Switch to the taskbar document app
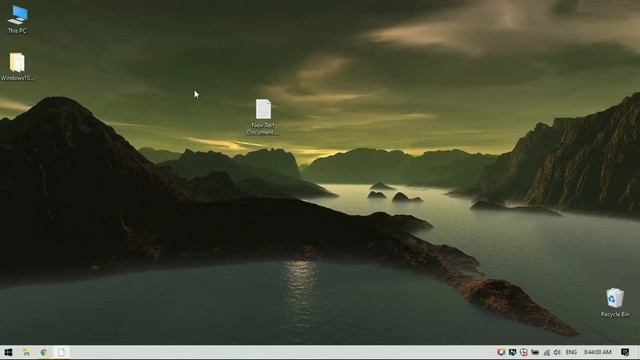The image size is (640, 360). pyautogui.click(x=61, y=352)
